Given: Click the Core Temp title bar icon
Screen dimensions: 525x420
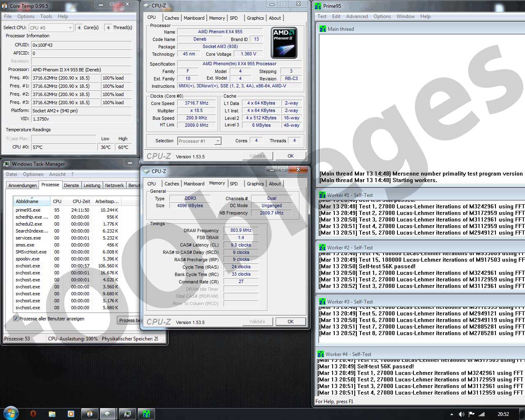Looking at the screenshot, I should (x=5, y=6).
